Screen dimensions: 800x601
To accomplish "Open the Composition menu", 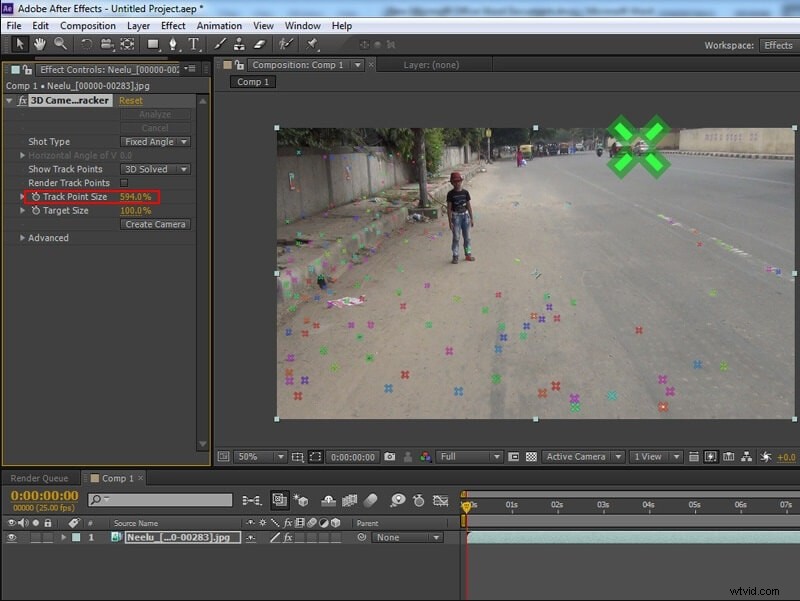I will (88, 25).
